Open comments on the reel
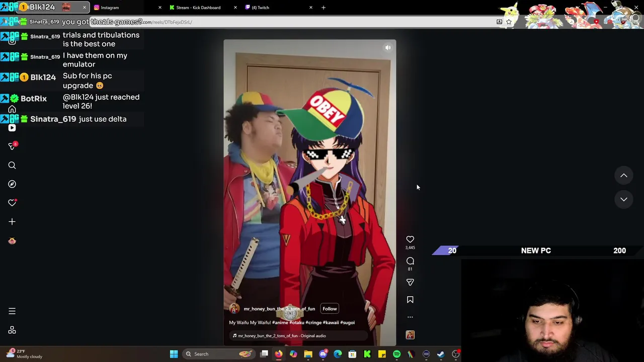644x362 pixels. [x=410, y=261]
